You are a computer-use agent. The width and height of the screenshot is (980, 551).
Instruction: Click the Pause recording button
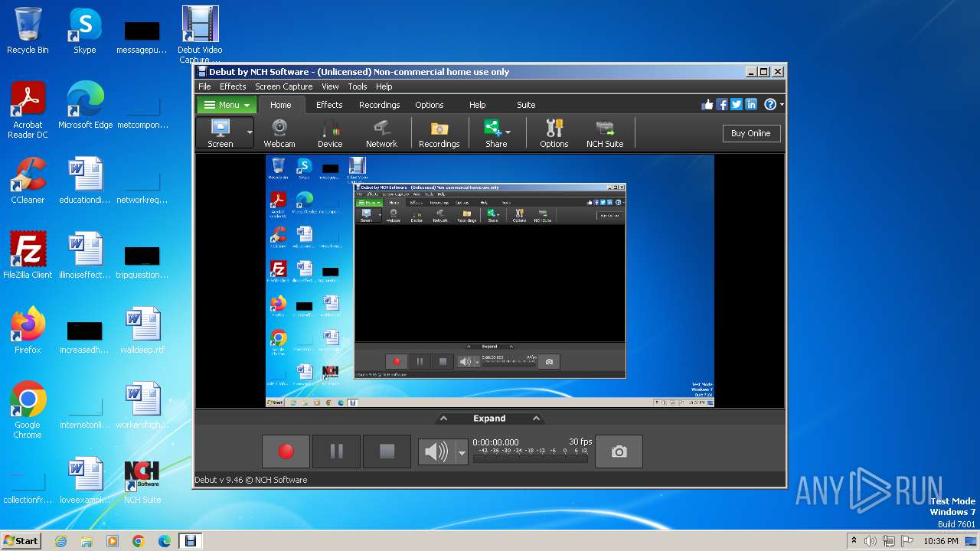pyautogui.click(x=337, y=452)
